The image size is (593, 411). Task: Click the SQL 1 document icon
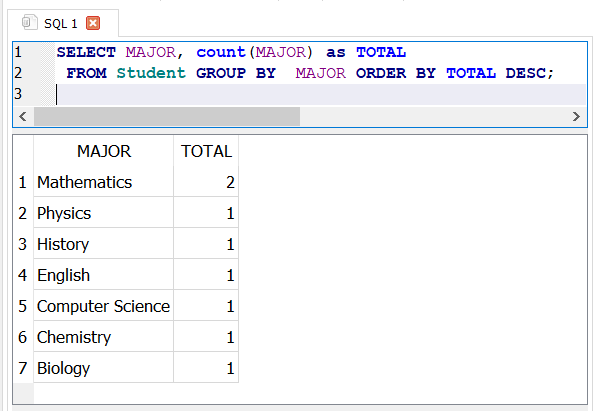click(29, 22)
